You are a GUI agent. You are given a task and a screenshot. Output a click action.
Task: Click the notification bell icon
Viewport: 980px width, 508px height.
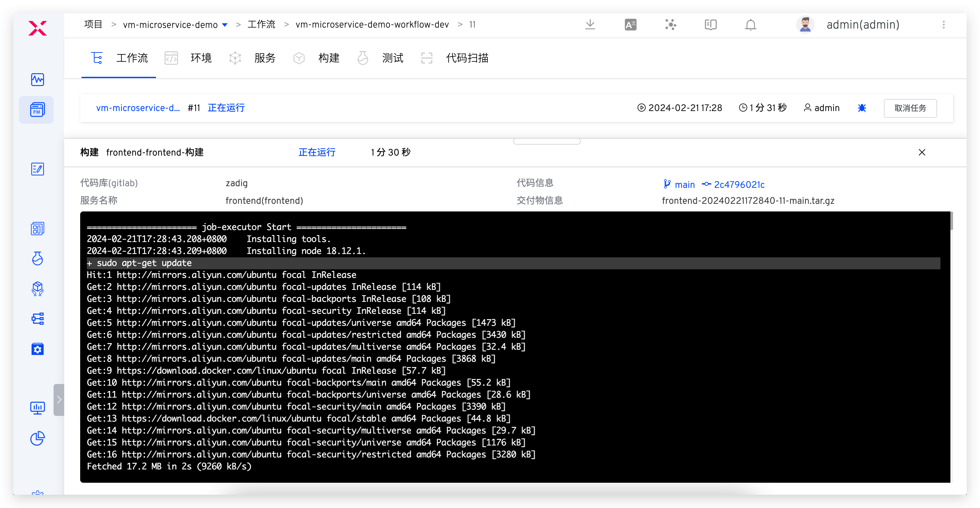pos(750,25)
